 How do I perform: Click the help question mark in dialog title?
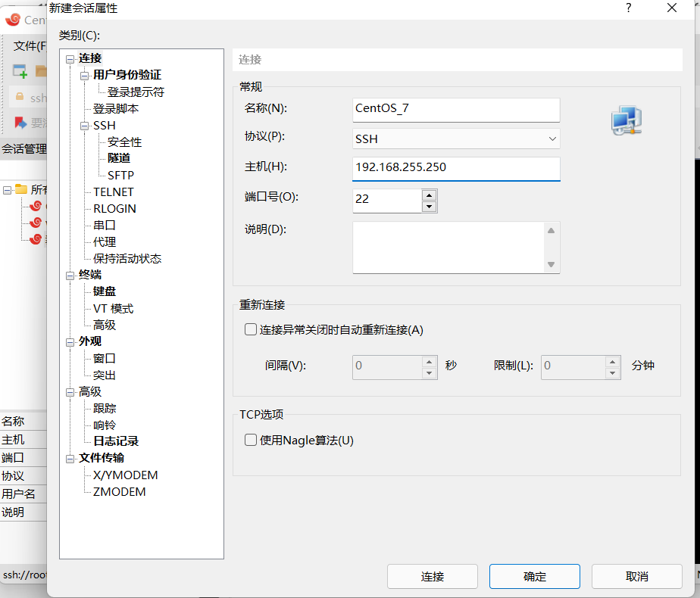click(628, 8)
